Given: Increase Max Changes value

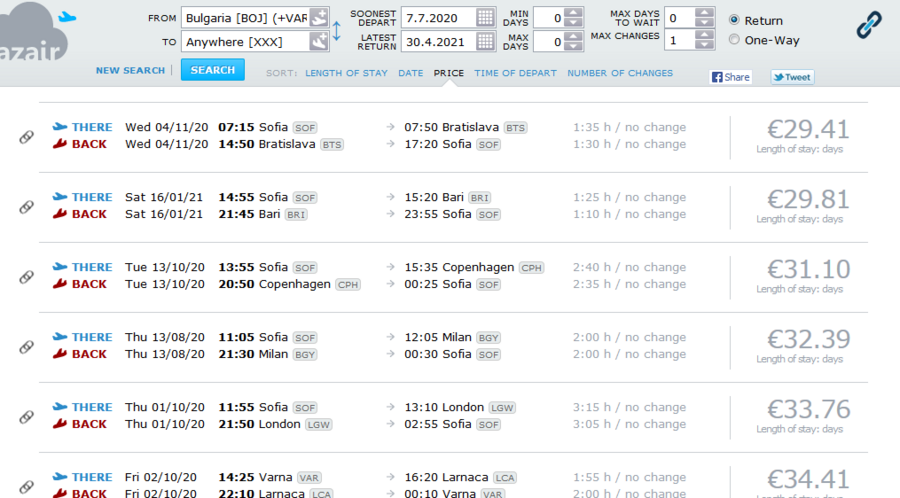Looking at the screenshot, I should [x=704, y=36].
